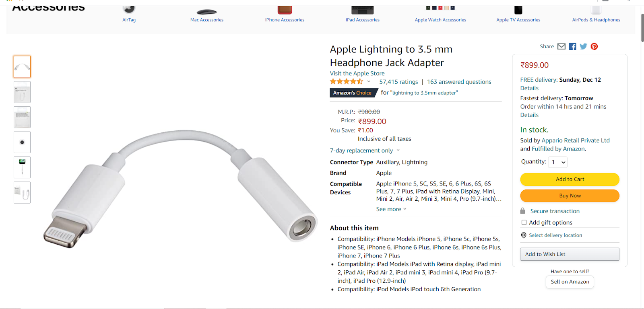Screen dimensions: 644x309
Task: Visit the Apple Store link
Action: pos(357,73)
